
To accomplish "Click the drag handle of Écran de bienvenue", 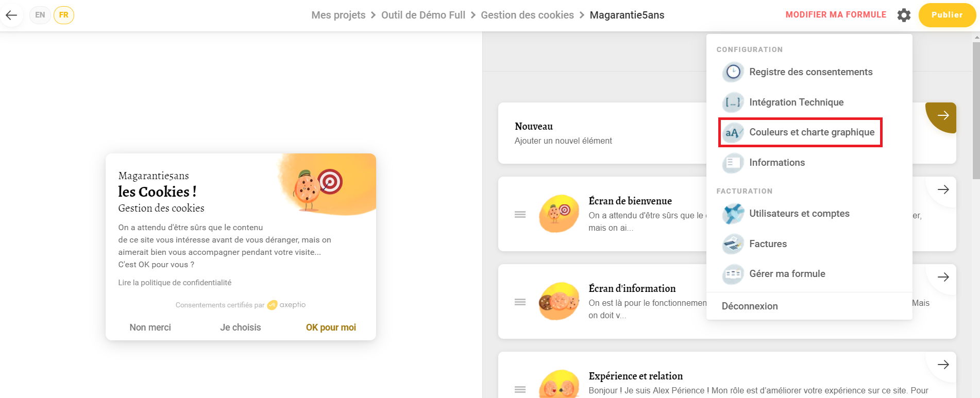I will [520, 214].
